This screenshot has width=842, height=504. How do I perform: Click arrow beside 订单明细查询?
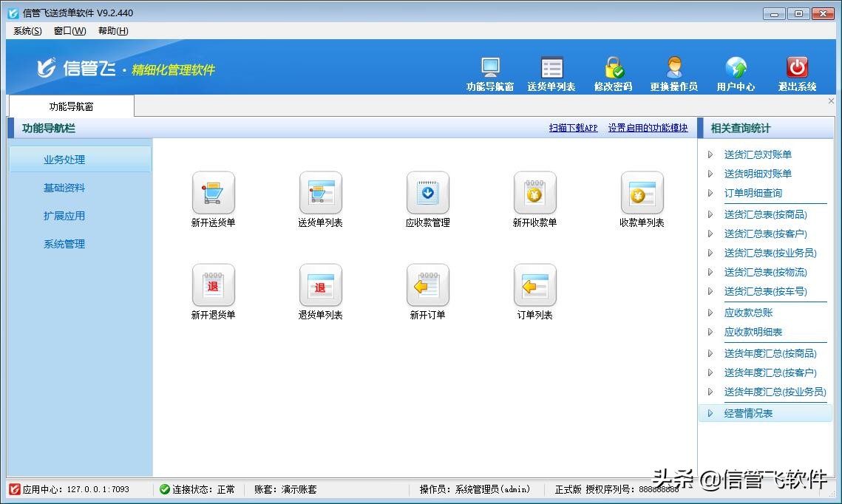tap(710, 193)
